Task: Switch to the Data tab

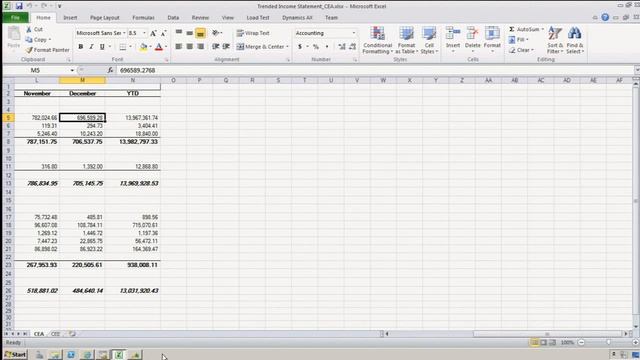Action: point(173,18)
